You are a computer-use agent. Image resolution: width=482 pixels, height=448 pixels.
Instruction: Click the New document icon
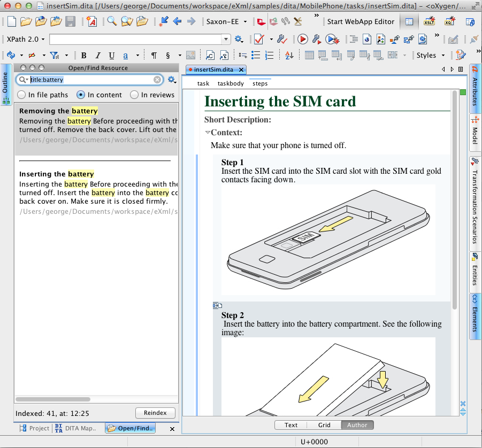11,22
